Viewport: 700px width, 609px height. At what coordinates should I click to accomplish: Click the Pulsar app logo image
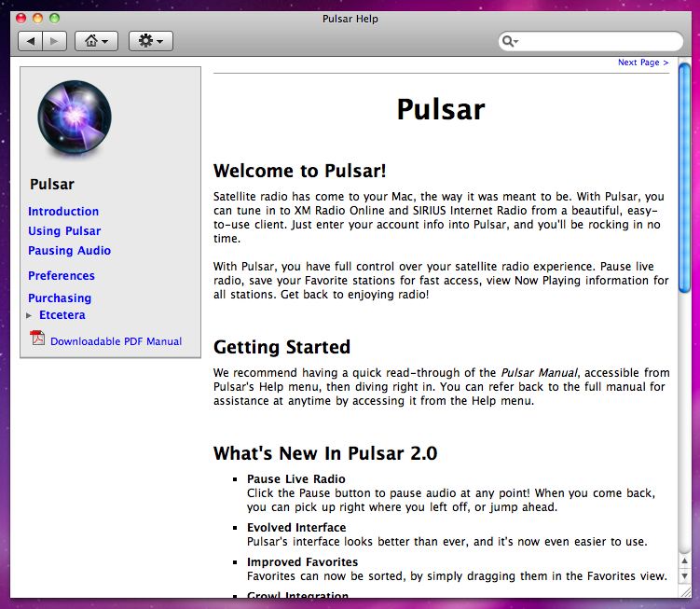point(75,118)
